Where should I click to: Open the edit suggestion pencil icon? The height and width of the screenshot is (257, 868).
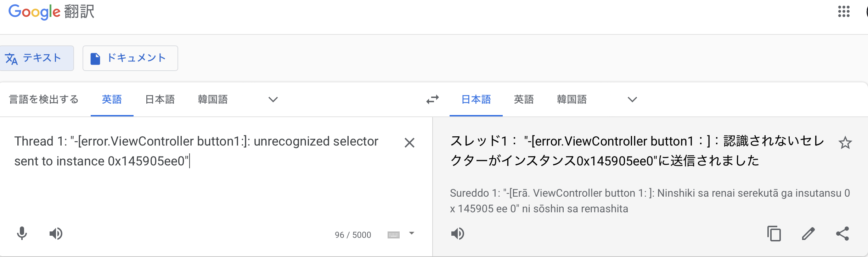(808, 234)
